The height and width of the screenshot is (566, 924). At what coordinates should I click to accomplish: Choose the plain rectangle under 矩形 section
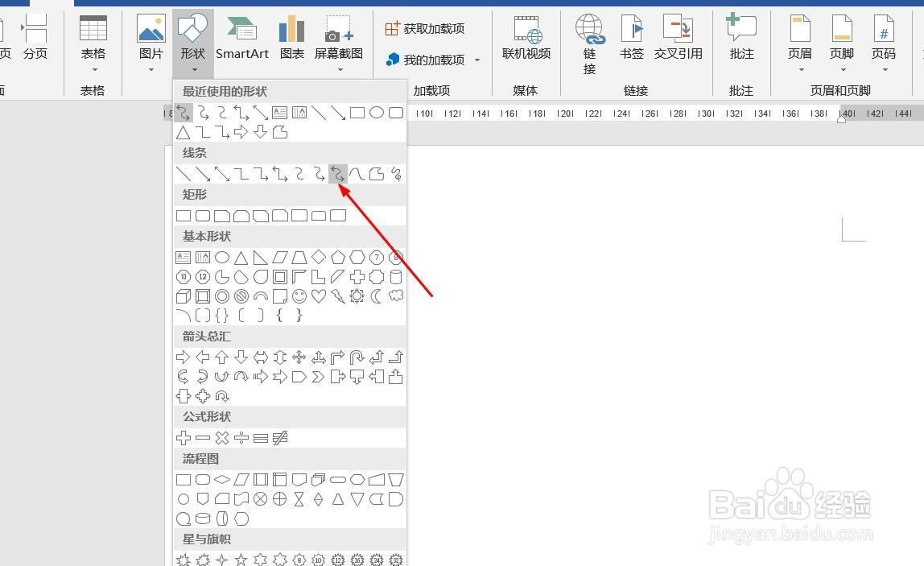184,216
